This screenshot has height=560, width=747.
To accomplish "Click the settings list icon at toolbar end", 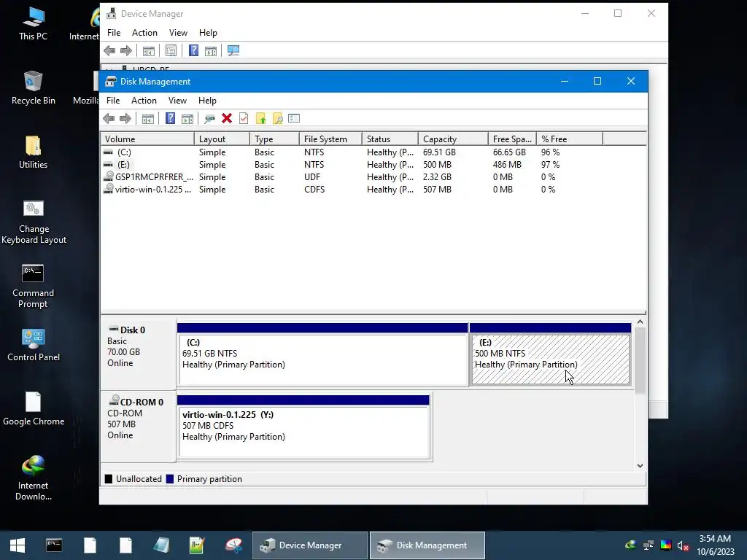I will [x=294, y=119].
